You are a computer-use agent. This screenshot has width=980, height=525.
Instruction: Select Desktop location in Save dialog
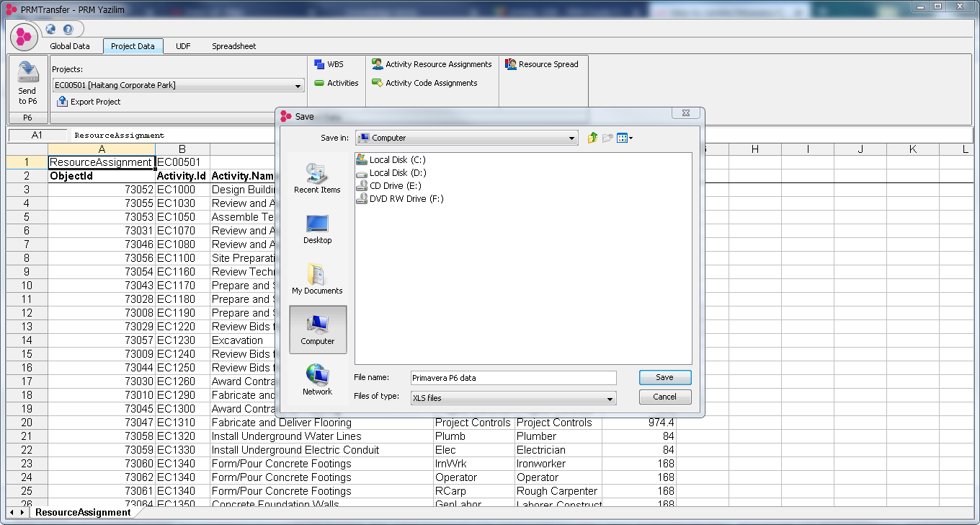[317, 229]
